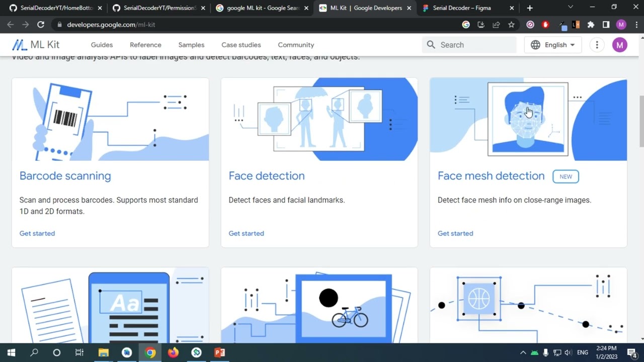Open the Barcode scanning heading link

(x=65, y=176)
